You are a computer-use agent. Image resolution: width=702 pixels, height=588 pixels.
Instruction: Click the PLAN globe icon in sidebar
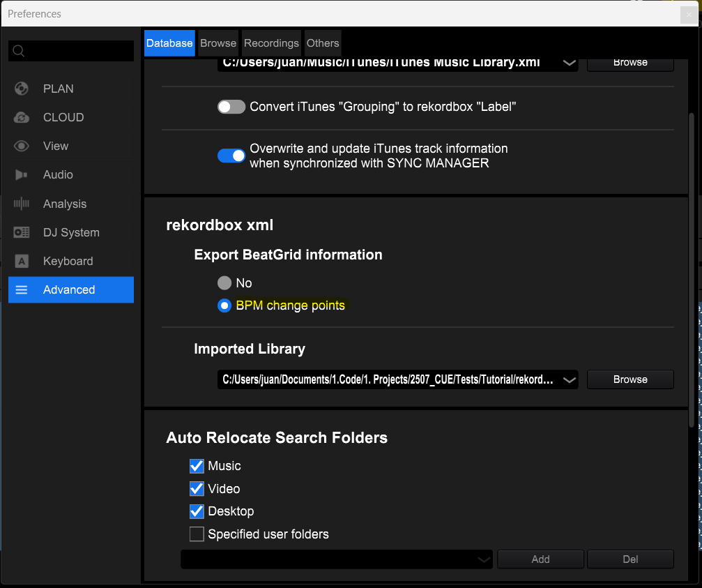pos(22,89)
